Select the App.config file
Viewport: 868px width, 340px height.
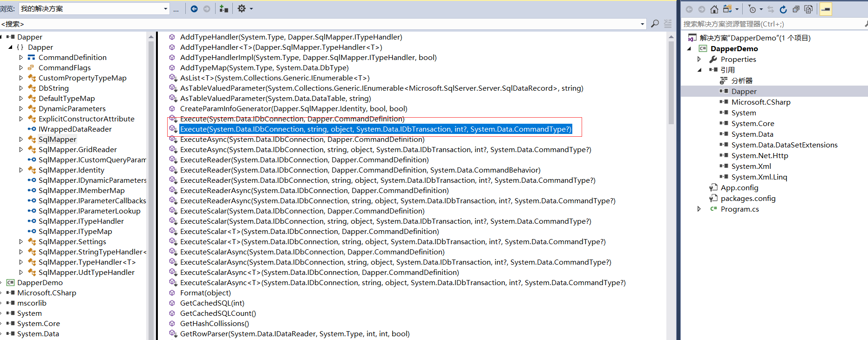pos(739,187)
